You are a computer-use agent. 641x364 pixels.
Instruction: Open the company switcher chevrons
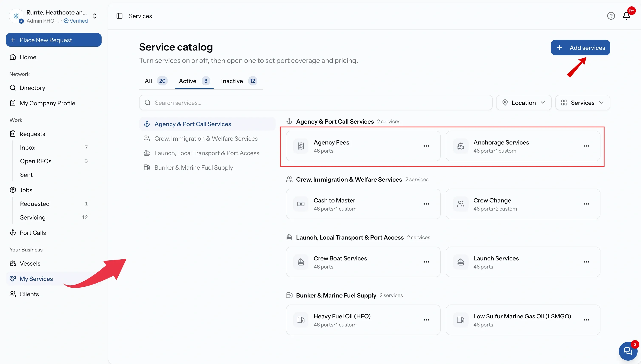coord(95,16)
